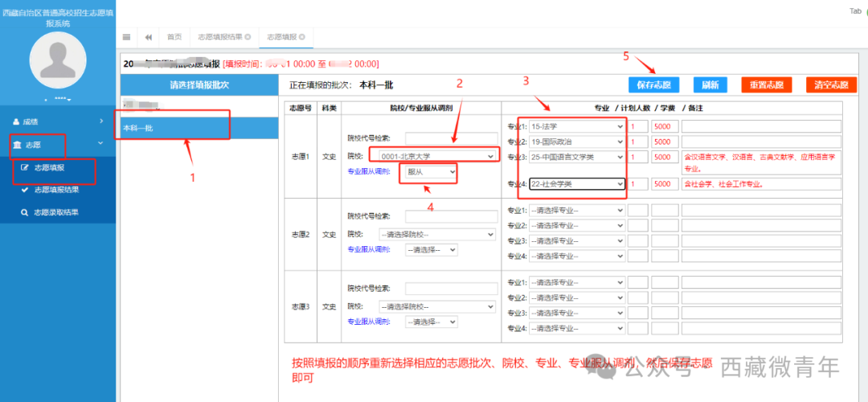Collapse the 志愿 sidebar section

(58, 145)
